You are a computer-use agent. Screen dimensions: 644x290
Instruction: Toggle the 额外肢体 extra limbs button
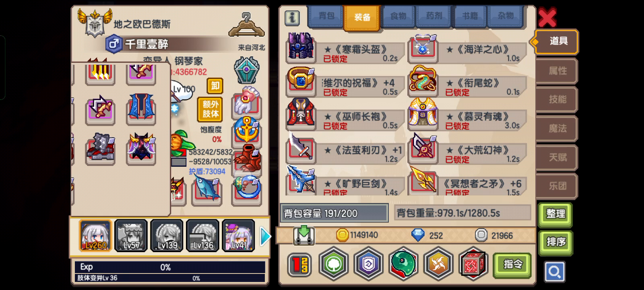point(210,110)
